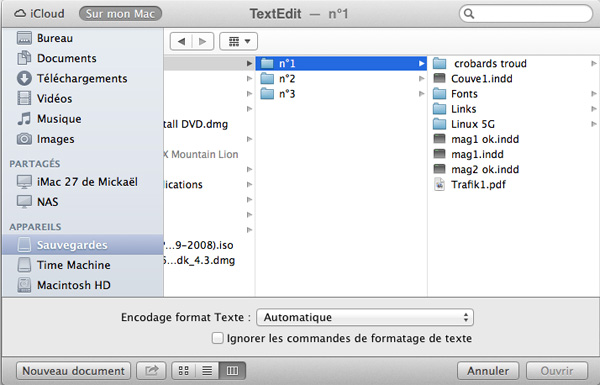
Task: Select the n°3 folder
Action: click(341, 94)
